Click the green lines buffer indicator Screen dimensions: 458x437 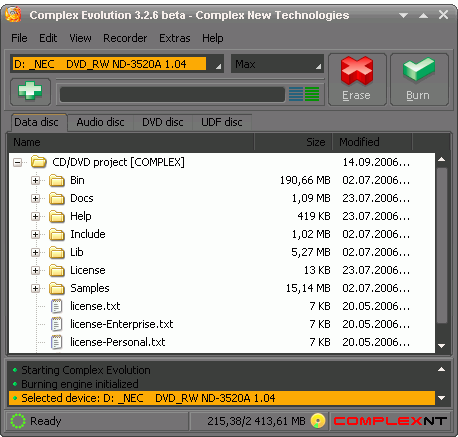pos(312,94)
